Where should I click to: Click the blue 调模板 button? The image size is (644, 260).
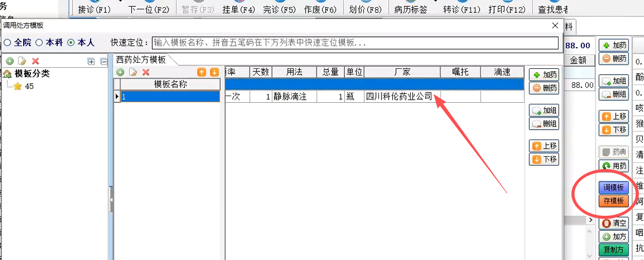[x=614, y=188]
